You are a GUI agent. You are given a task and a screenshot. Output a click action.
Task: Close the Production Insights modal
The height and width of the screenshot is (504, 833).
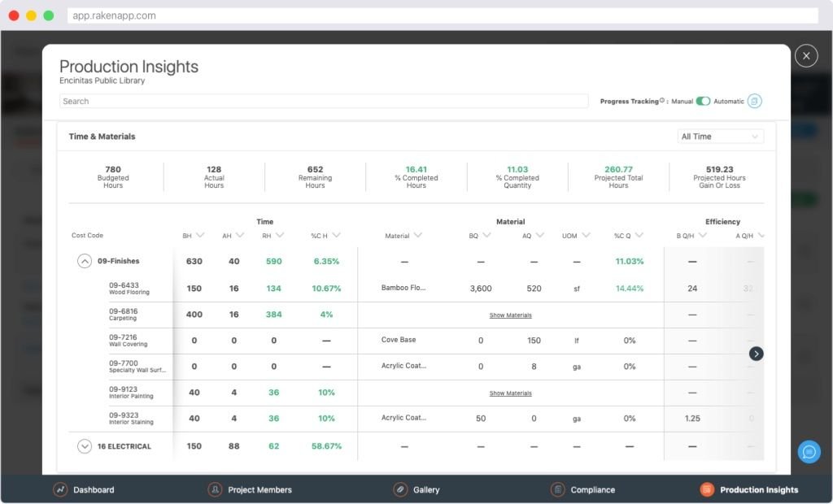(805, 55)
